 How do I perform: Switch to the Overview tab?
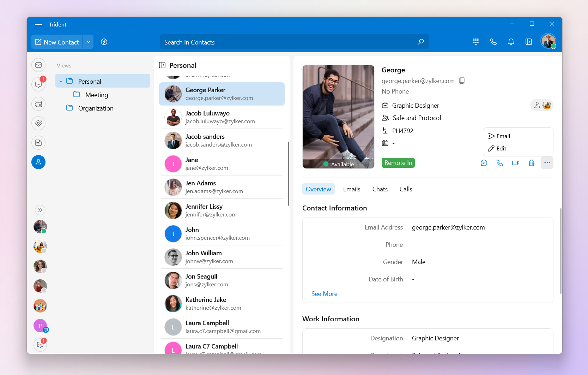pyautogui.click(x=319, y=189)
